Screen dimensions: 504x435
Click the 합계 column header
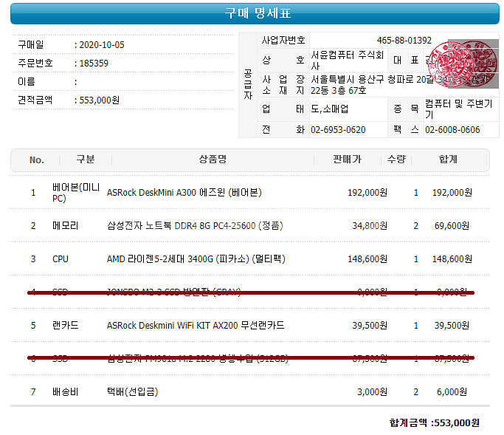coord(448,160)
